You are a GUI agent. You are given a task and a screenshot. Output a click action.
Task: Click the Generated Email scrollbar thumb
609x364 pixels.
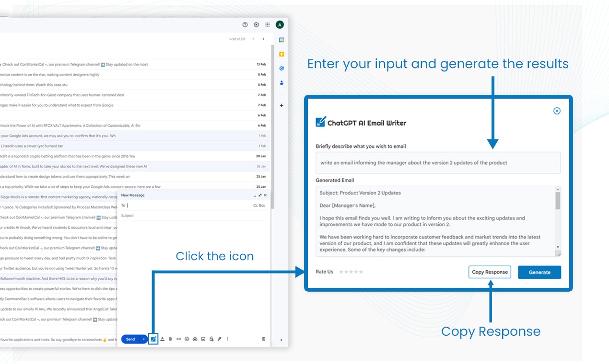[558, 201]
